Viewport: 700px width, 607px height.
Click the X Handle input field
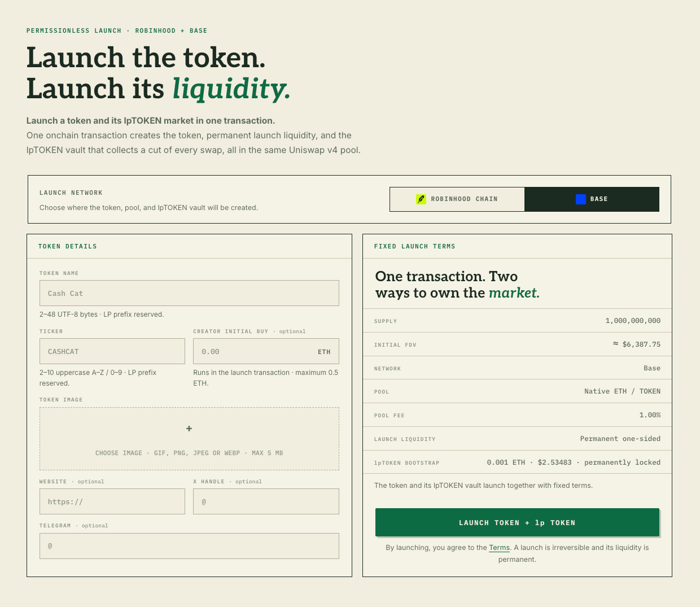point(266,501)
